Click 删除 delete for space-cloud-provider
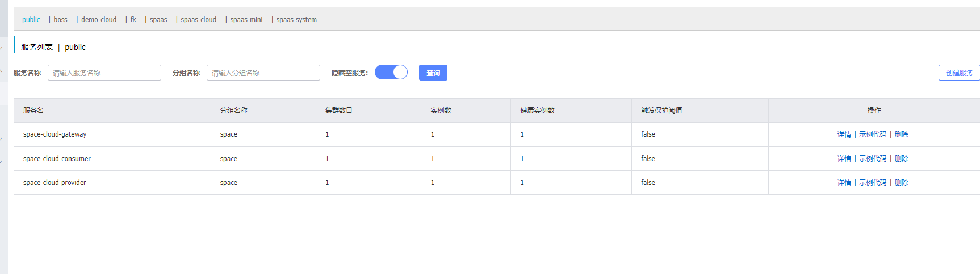Viewport: 980px width, 274px height. pos(902,183)
